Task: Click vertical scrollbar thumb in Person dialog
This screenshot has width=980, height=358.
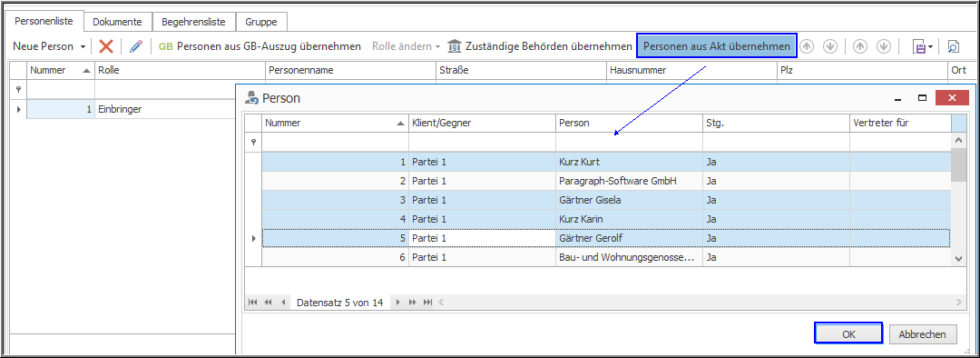Action: [958, 165]
